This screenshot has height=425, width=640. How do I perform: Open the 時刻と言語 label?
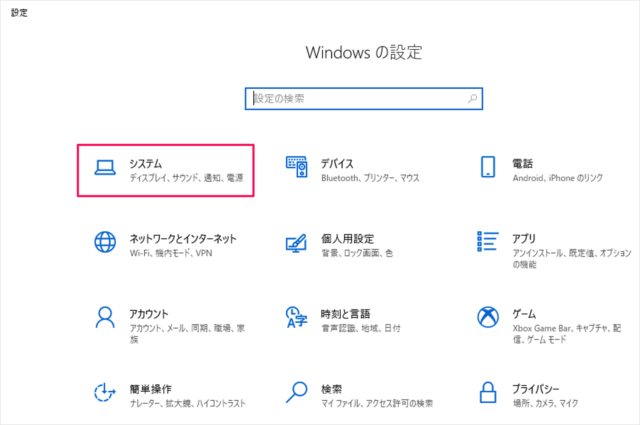[345, 314]
